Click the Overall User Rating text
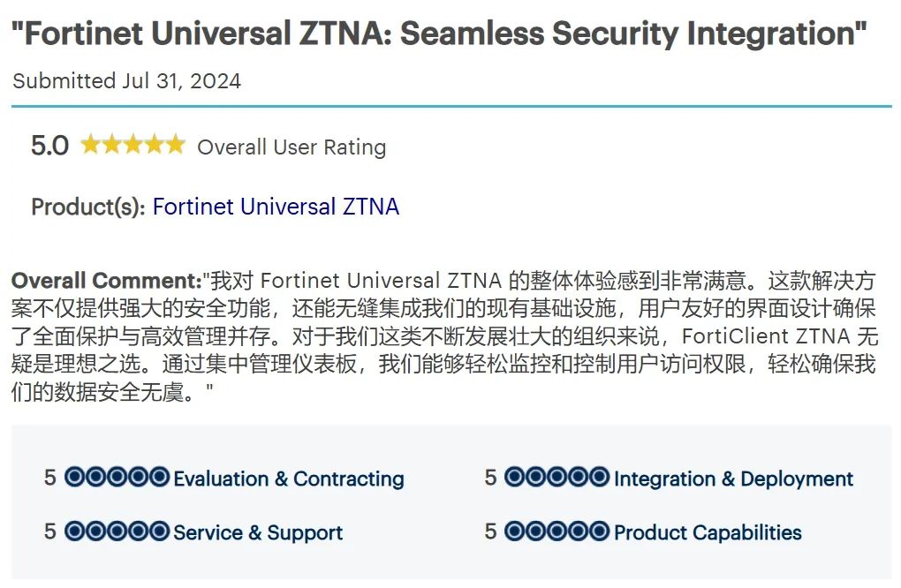The image size is (901, 588). [x=291, y=147]
